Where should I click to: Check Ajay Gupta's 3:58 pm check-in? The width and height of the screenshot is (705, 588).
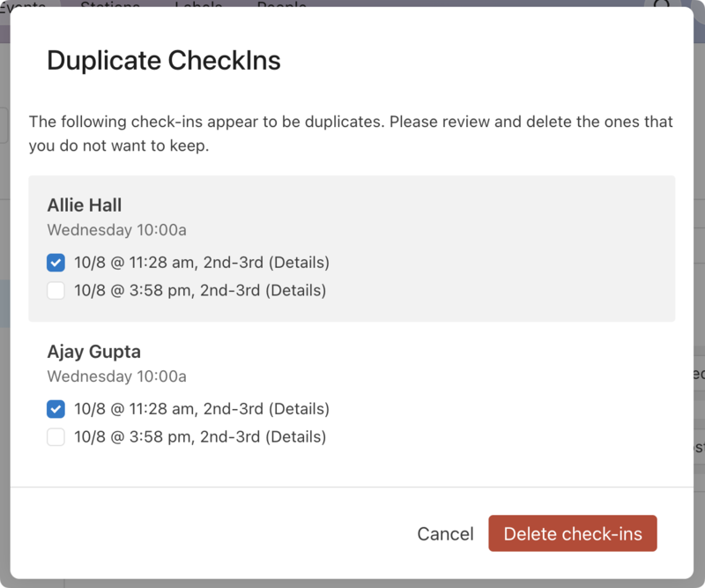click(56, 436)
